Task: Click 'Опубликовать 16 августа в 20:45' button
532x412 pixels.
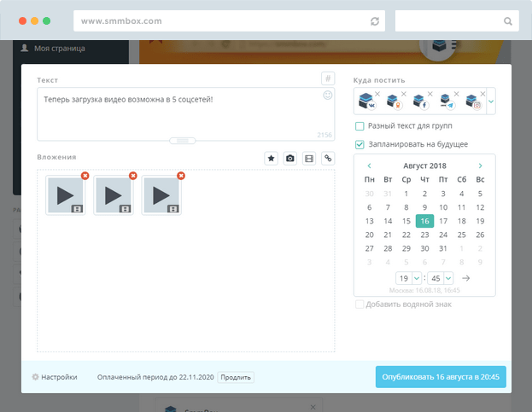Action: [441, 376]
